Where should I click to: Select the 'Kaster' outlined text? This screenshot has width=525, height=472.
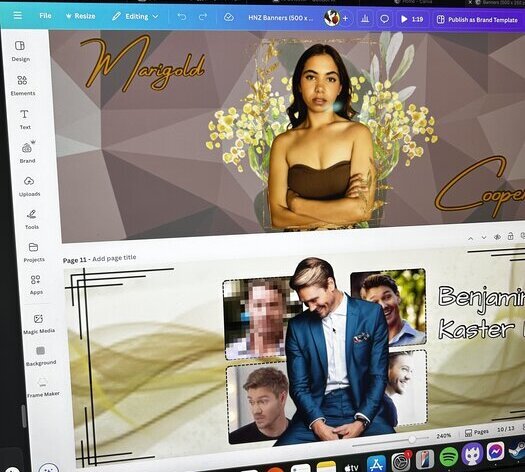click(x=476, y=329)
